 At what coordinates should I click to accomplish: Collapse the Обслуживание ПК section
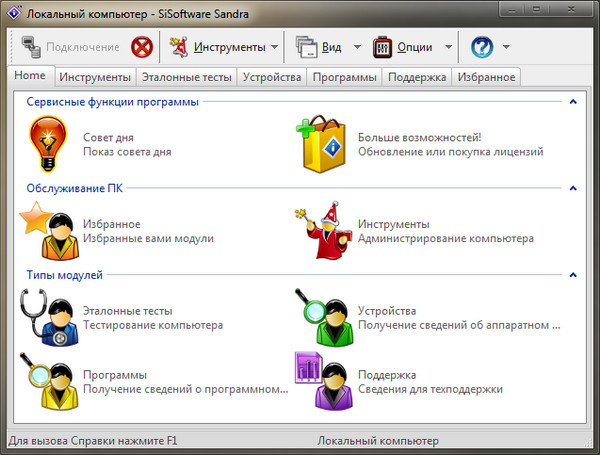573,188
